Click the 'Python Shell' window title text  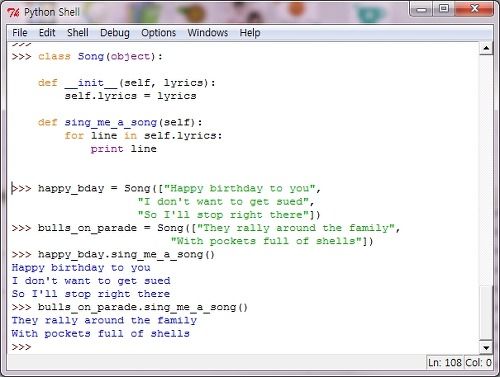click(52, 13)
